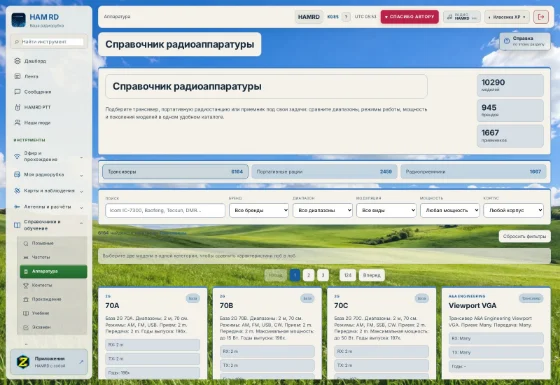
Task: Open the Любой корпус dropdown
Action: point(513,210)
